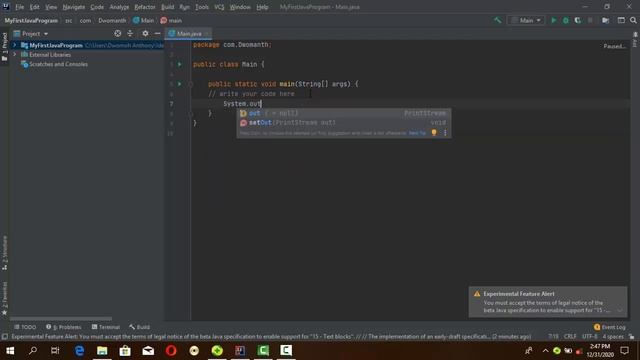Open the Build tool window tab
Viewport: 640px width, 360px height.
tap(139, 327)
